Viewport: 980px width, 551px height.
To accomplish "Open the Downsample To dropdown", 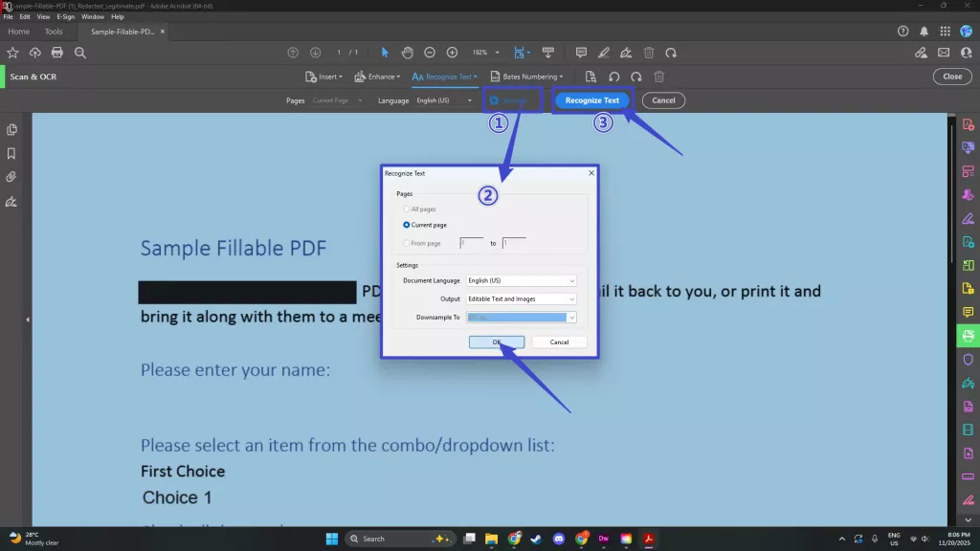I will pos(521,318).
